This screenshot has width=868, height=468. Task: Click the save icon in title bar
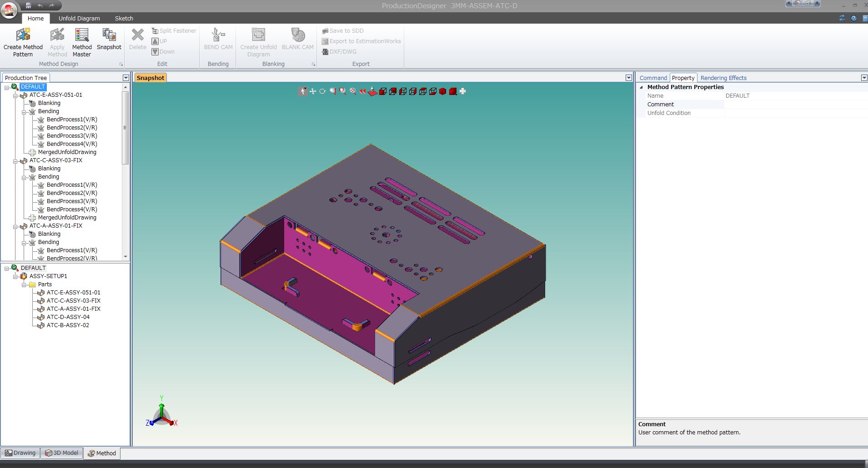tap(28, 5)
